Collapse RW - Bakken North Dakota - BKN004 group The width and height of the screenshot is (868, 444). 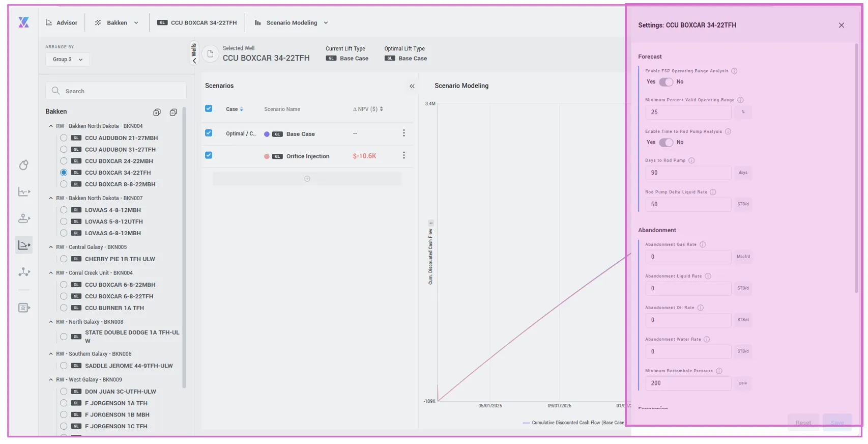tap(51, 126)
